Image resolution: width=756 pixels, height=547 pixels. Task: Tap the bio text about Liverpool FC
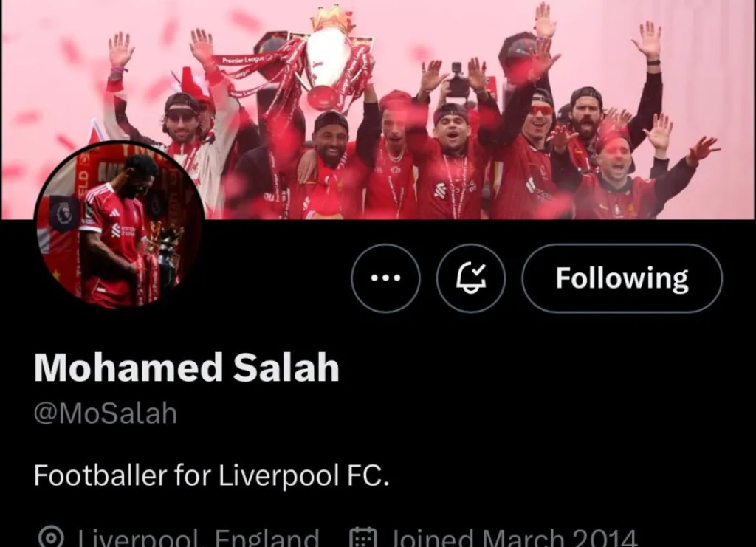(211, 475)
